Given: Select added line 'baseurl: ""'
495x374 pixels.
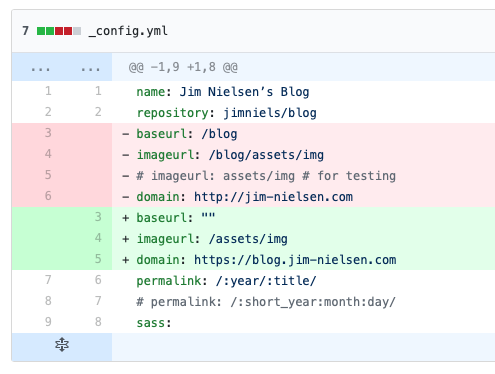Looking at the screenshot, I should (x=176, y=218).
